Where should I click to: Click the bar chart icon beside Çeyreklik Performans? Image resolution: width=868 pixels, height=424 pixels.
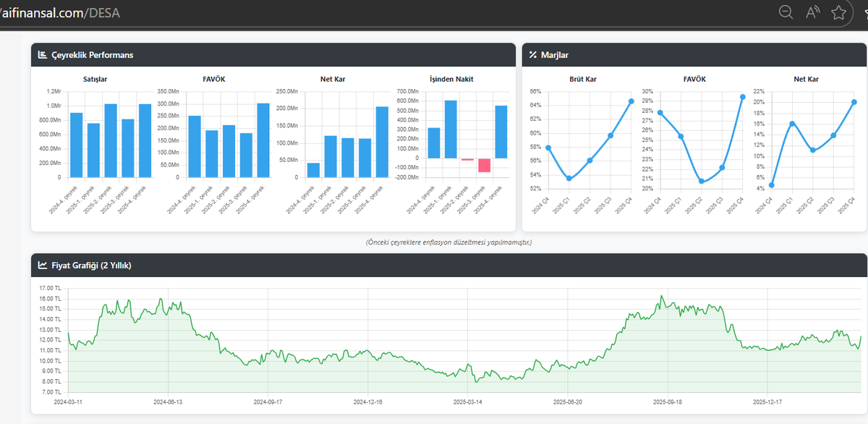coord(43,55)
